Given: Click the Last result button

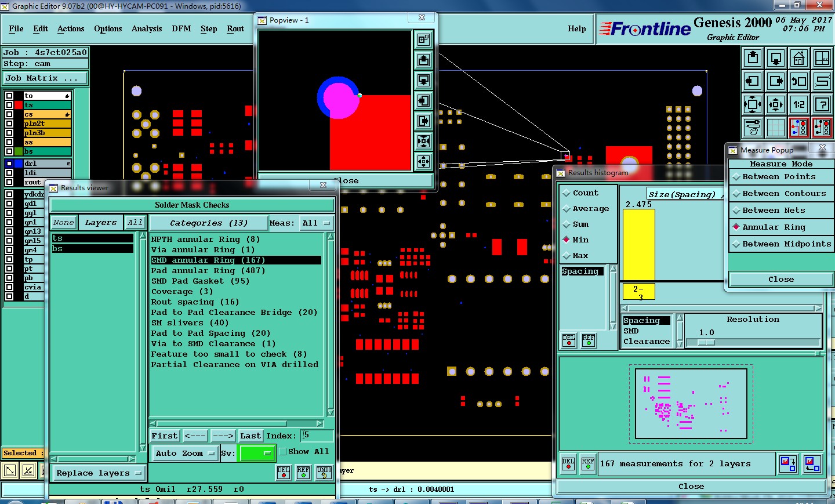Looking at the screenshot, I should (251, 436).
